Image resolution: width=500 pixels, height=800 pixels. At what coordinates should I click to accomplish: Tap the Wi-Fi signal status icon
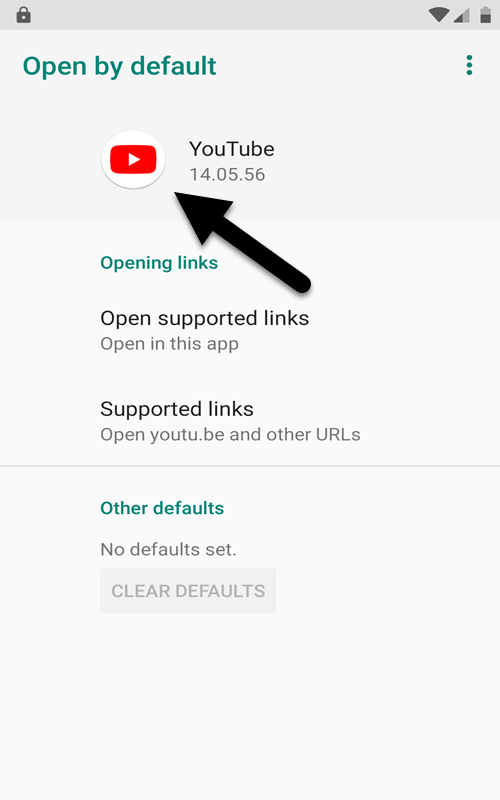point(439,15)
